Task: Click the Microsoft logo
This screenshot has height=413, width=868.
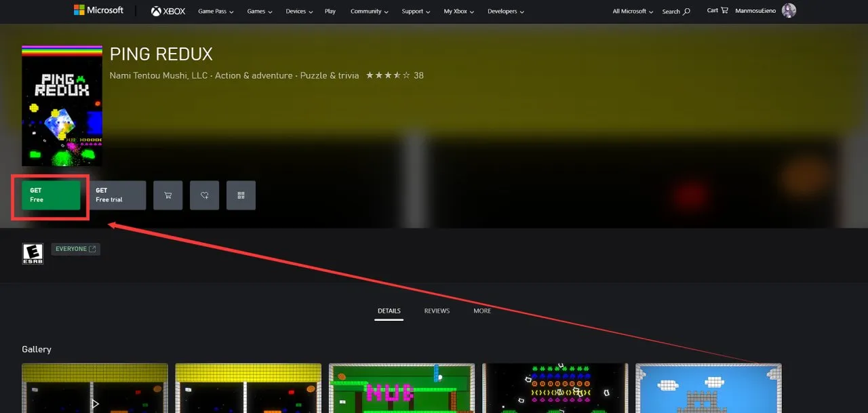Action: coord(99,10)
